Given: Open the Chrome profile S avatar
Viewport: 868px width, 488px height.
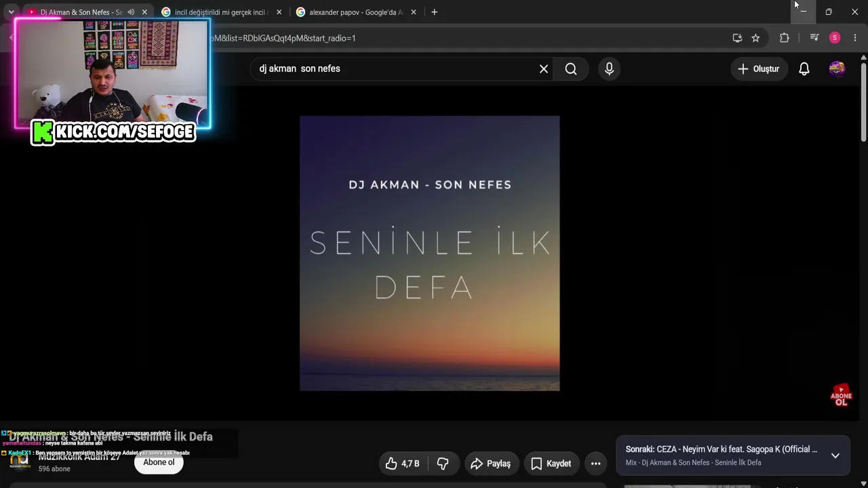Looking at the screenshot, I should (835, 38).
